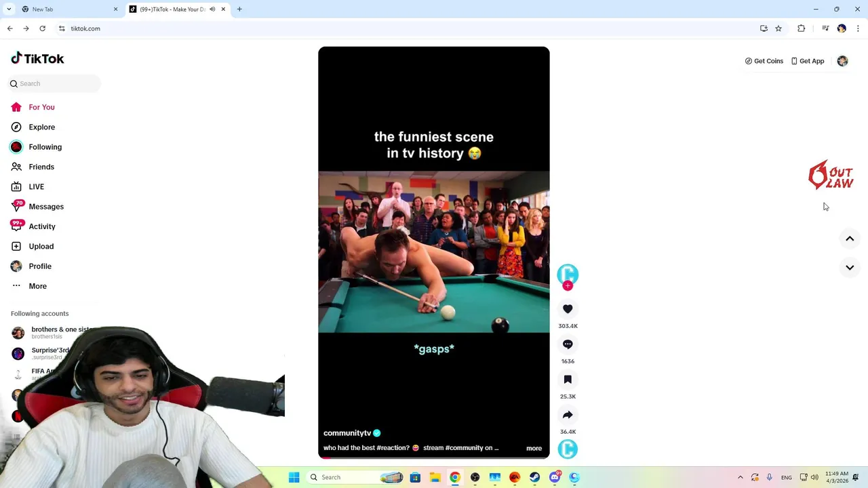Image resolution: width=868 pixels, height=488 pixels.
Task: Show hidden system tray icons
Action: (741, 477)
